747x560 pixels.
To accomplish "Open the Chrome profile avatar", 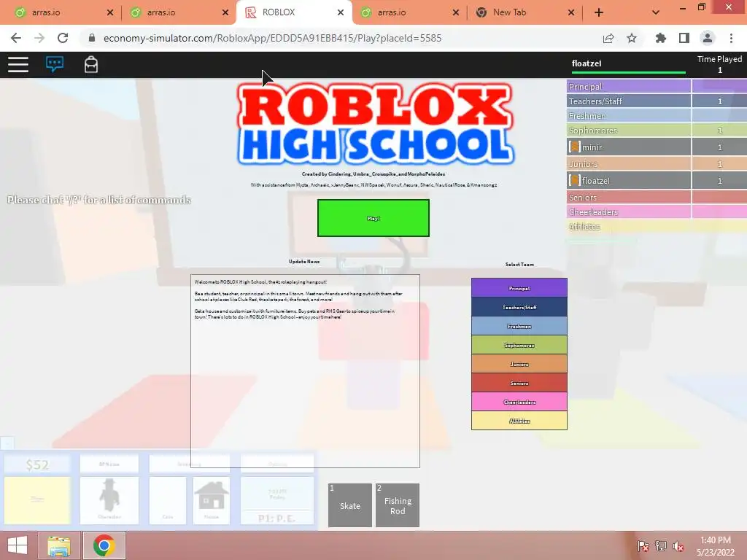I will [x=708, y=38].
